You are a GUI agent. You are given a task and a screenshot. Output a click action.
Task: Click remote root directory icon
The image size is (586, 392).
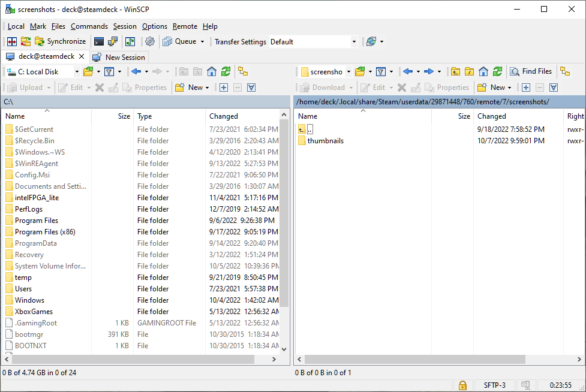click(469, 72)
